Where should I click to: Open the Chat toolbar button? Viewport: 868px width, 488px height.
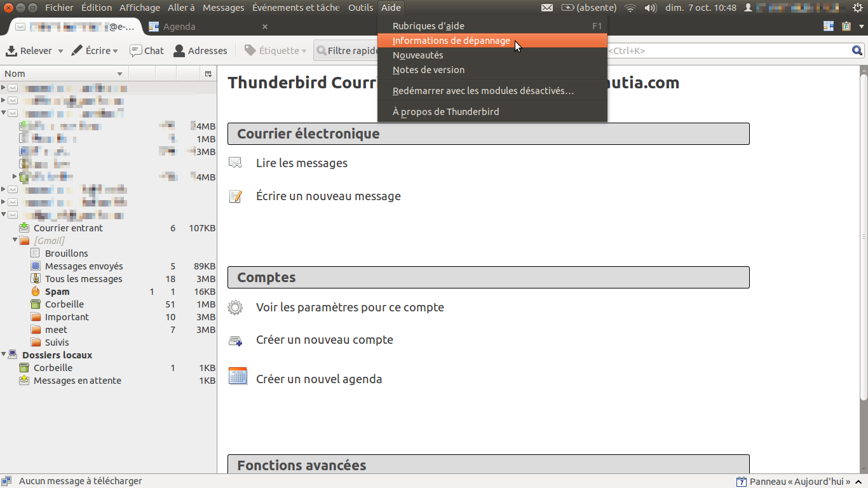pyautogui.click(x=147, y=51)
